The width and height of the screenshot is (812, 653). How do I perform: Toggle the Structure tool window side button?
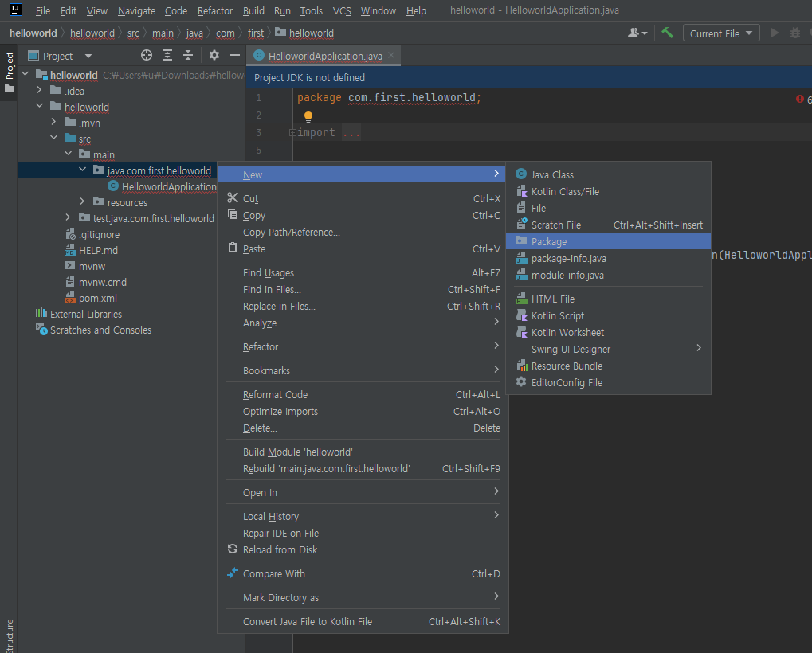click(x=9, y=635)
